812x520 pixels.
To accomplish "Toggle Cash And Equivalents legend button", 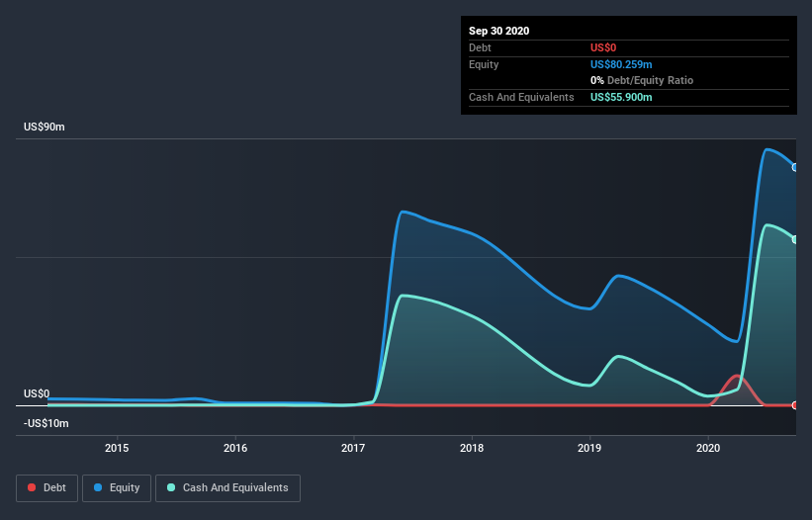I will pos(227,488).
